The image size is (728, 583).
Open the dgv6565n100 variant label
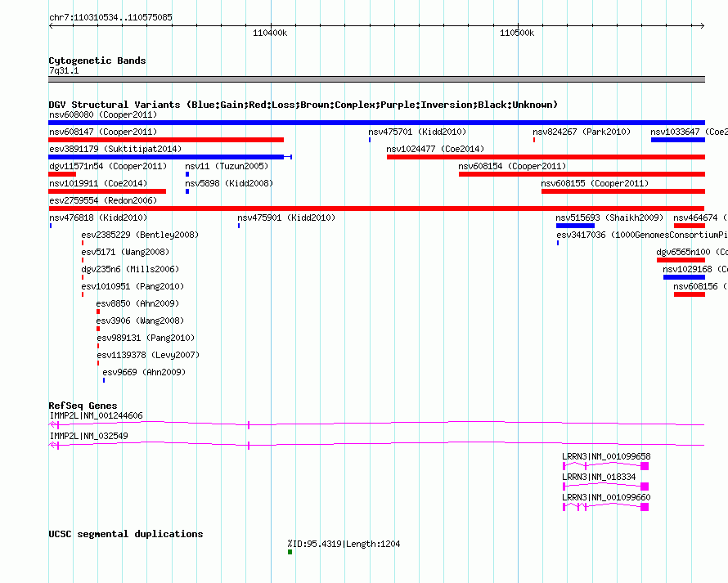point(692,252)
